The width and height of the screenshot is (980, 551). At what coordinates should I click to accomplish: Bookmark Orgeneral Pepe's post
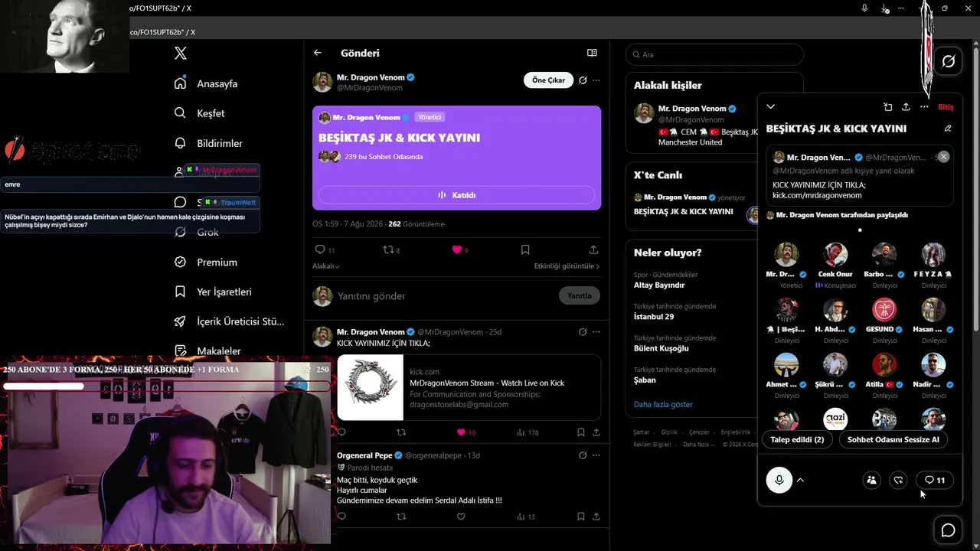click(x=581, y=517)
